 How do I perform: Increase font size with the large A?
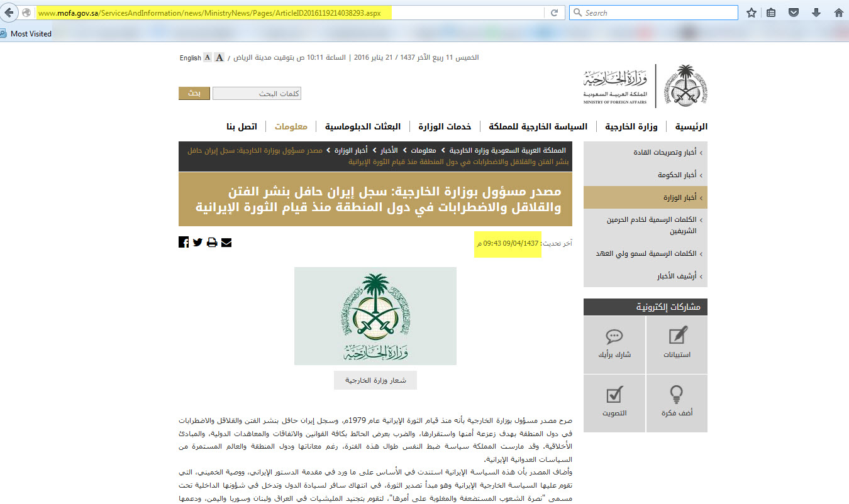point(219,57)
